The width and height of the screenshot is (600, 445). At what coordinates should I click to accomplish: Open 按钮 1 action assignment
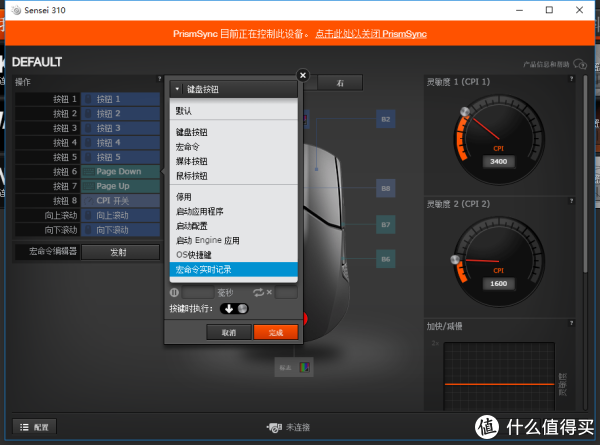[120, 99]
